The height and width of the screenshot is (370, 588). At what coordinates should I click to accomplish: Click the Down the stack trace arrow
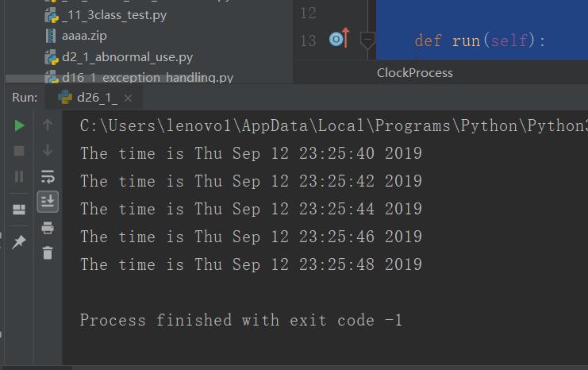tap(48, 150)
